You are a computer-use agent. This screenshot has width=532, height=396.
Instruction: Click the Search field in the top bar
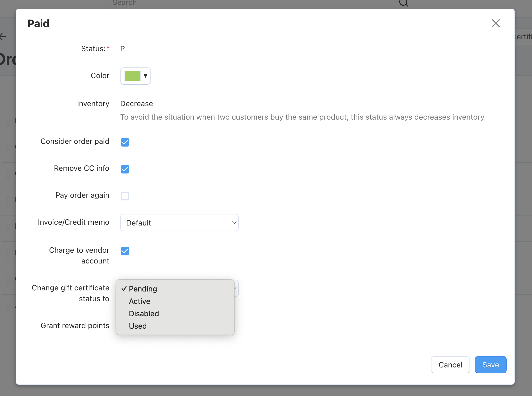(263, 3)
